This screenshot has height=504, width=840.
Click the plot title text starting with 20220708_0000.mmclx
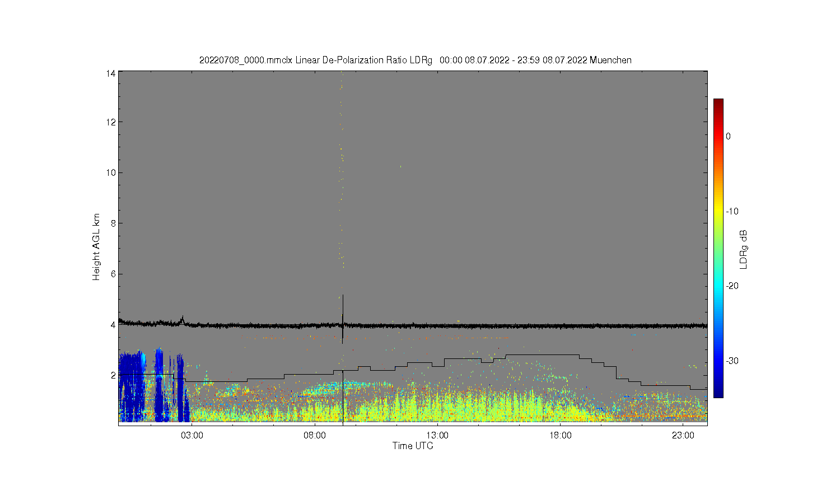[416, 60]
